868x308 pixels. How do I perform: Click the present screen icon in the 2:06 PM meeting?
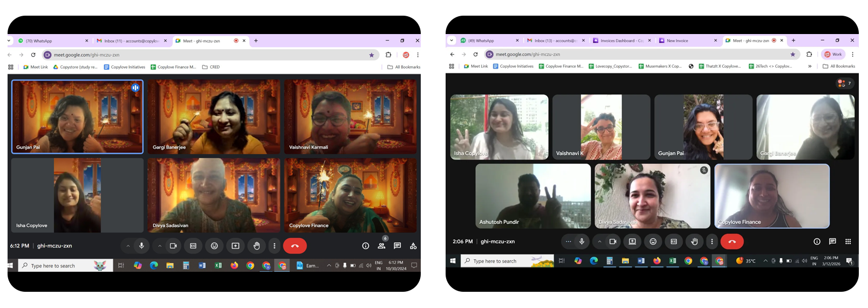pos(632,242)
